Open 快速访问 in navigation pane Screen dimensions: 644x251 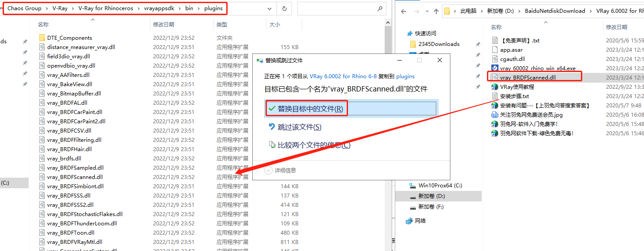426,34
